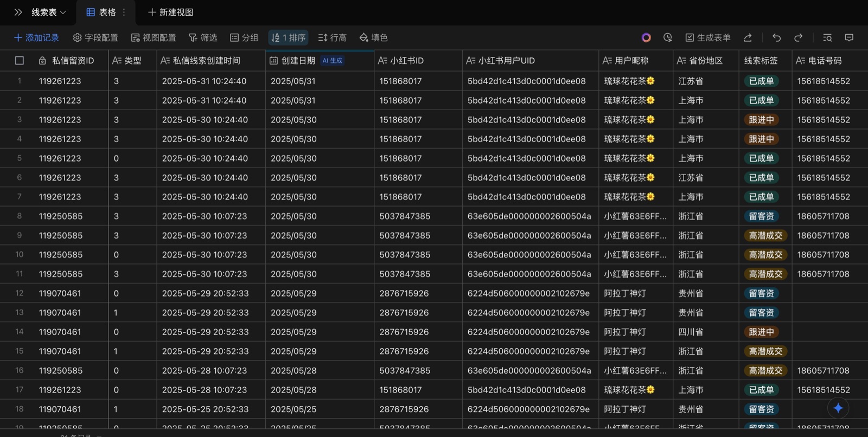
Task: Click the 私信线索创建时间 column header
Action: pos(212,61)
